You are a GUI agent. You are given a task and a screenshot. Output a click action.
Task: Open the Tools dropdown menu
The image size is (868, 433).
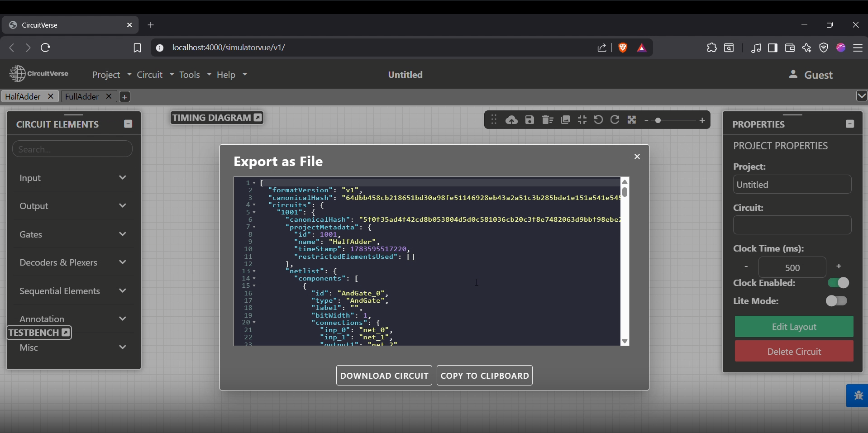click(x=195, y=75)
